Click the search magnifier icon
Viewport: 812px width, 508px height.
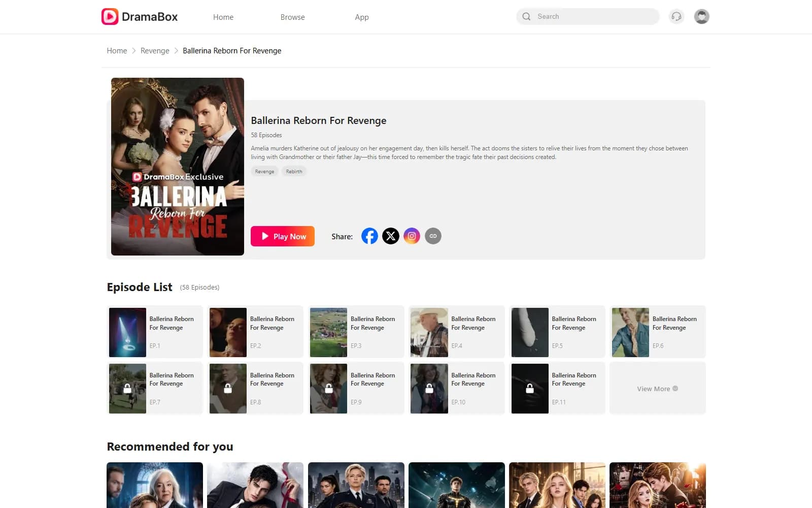click(x=526, y=16)
